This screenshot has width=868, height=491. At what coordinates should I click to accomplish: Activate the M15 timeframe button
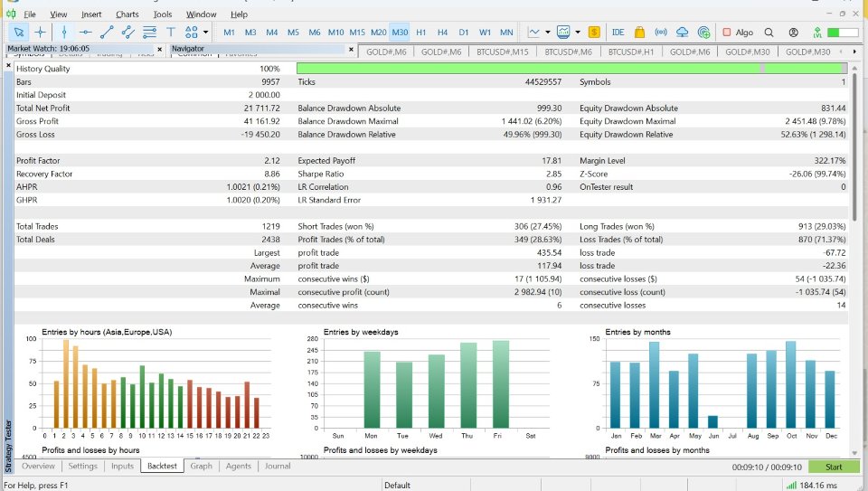pyautogui.click(x=357, y=33)
